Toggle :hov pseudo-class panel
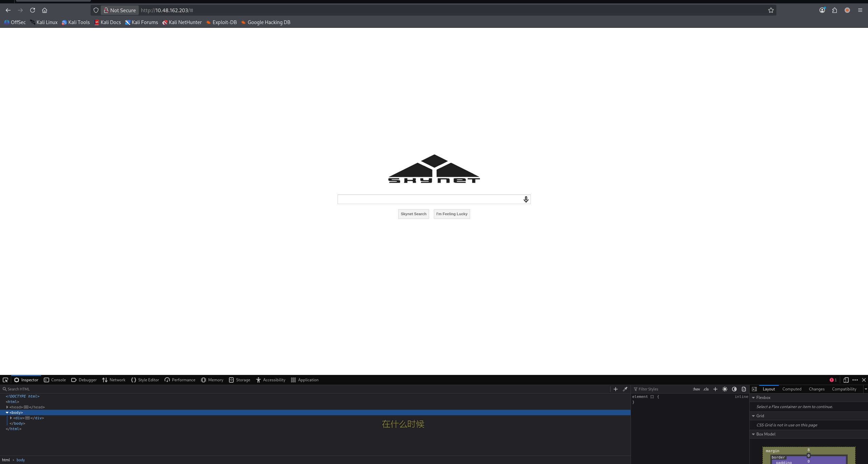 click(x=696, y=389)
